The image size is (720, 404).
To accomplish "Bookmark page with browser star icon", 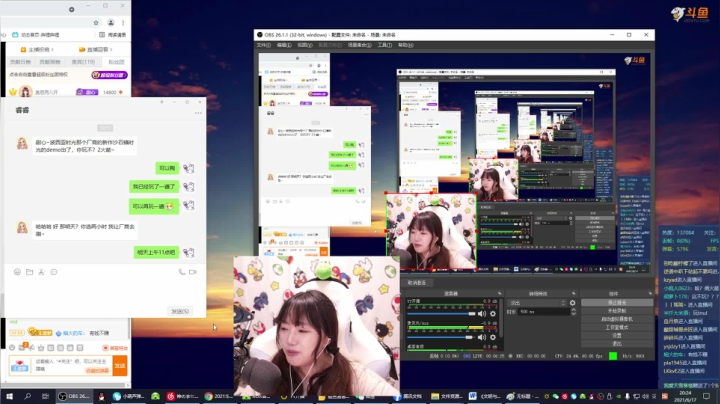I will click(x=96, y=22).
